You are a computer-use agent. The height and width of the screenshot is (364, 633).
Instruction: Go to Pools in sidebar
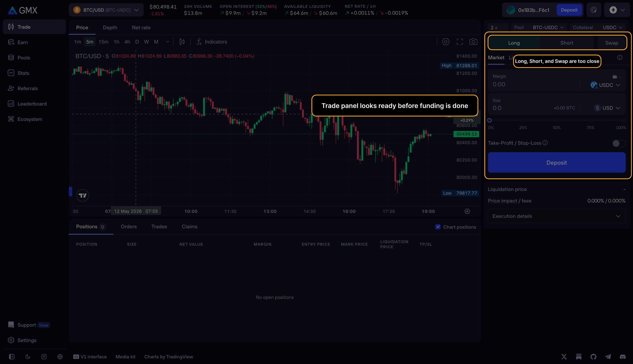tap(34, 57)
